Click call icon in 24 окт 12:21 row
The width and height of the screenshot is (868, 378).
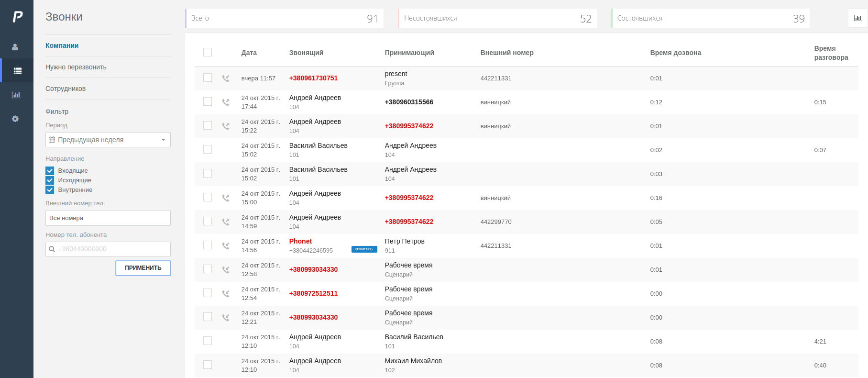(226, 317)
